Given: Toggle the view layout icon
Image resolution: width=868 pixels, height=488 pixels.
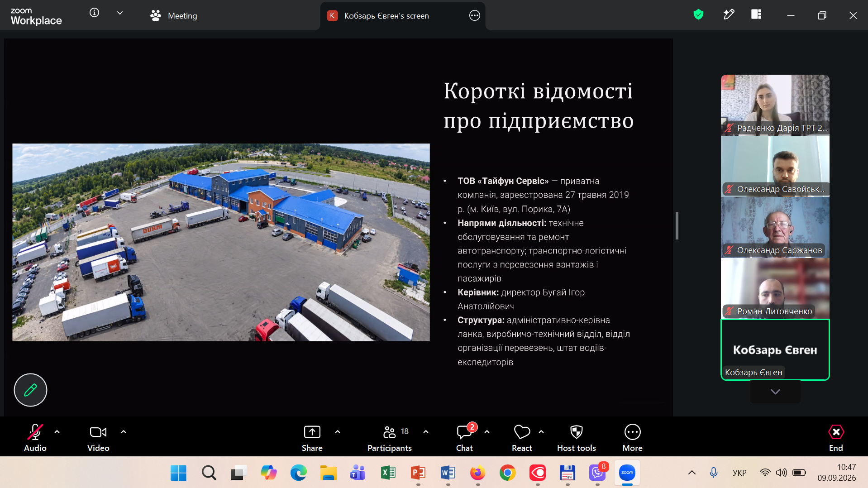Looking at the screenshot, I should [x=756, y=14].
